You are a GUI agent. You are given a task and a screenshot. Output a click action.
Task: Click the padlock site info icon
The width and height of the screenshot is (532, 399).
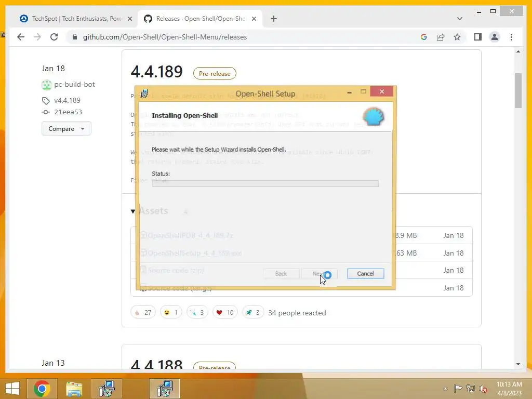pos(75,37)
